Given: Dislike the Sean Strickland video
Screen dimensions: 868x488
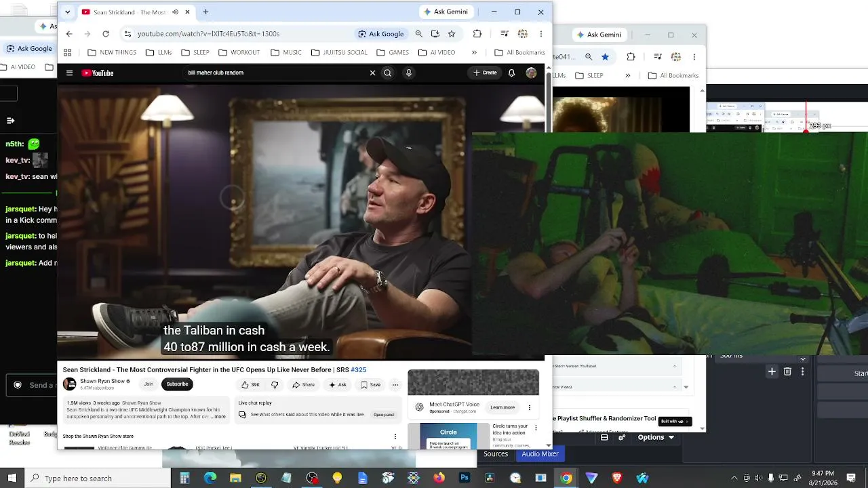Looking at the screenshot, I should pos(275,384).
